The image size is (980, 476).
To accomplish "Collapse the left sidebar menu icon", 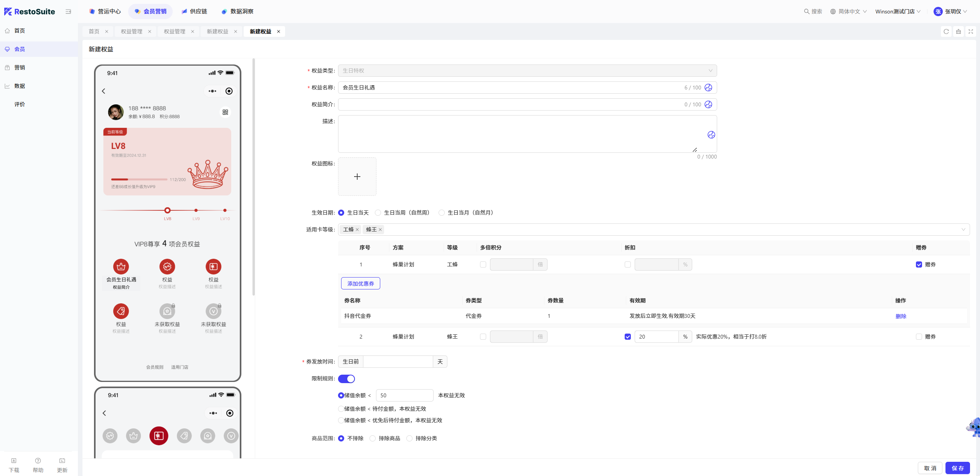I will (x=68, y=12).
